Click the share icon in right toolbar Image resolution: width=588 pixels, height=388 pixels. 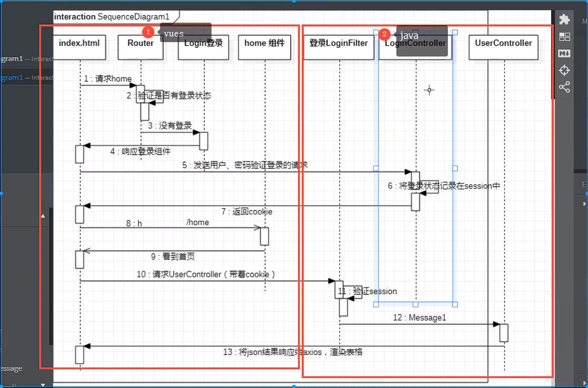564,87
